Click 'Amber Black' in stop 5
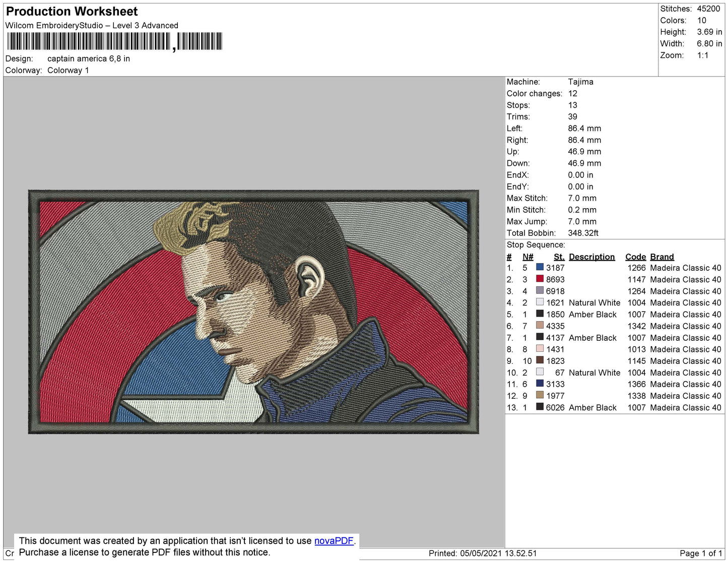728x563 pixels. pos(592,314)
